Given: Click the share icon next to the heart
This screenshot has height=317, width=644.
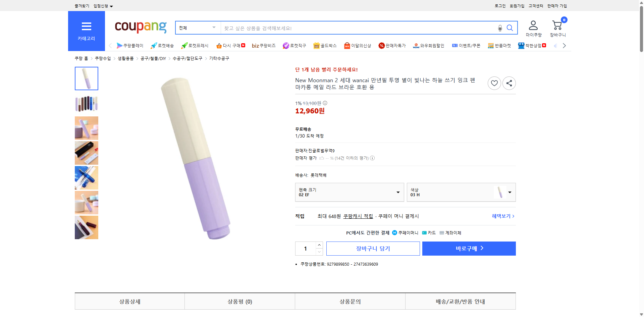Looking at the screenshot, I should coord(509,83).
